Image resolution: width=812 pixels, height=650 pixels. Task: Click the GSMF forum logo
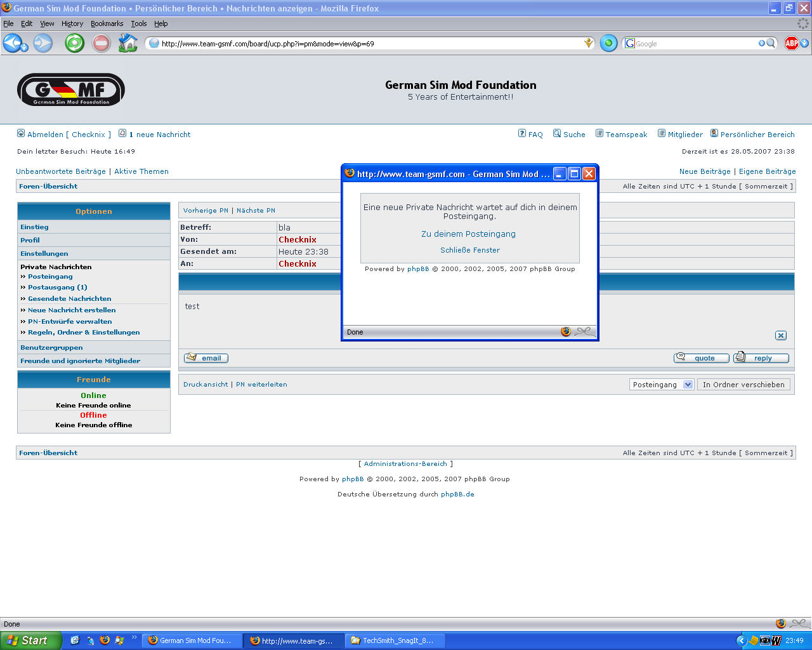(70, 90)
